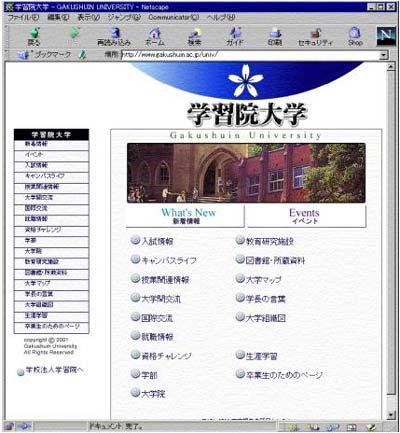Open the 卒業生のためのページ link in main list
Viewport: 400px width, 433px height.
coord(284,375)
